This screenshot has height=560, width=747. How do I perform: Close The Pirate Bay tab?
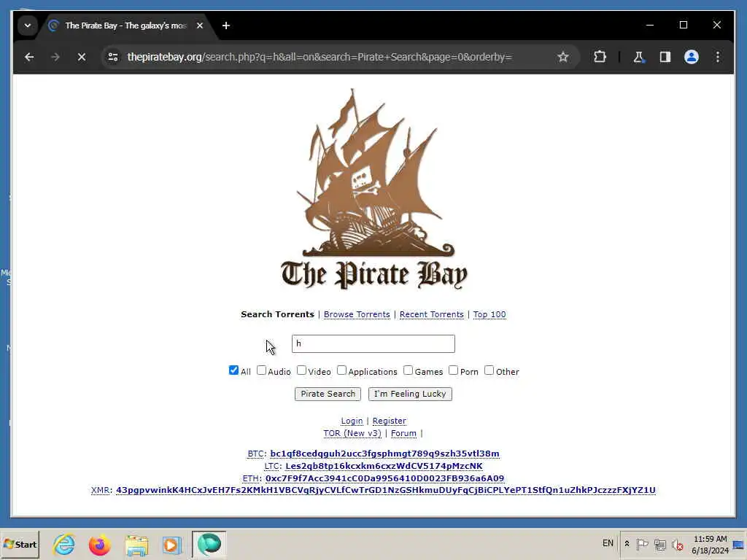pyautogui.click(x=200, y=26)
